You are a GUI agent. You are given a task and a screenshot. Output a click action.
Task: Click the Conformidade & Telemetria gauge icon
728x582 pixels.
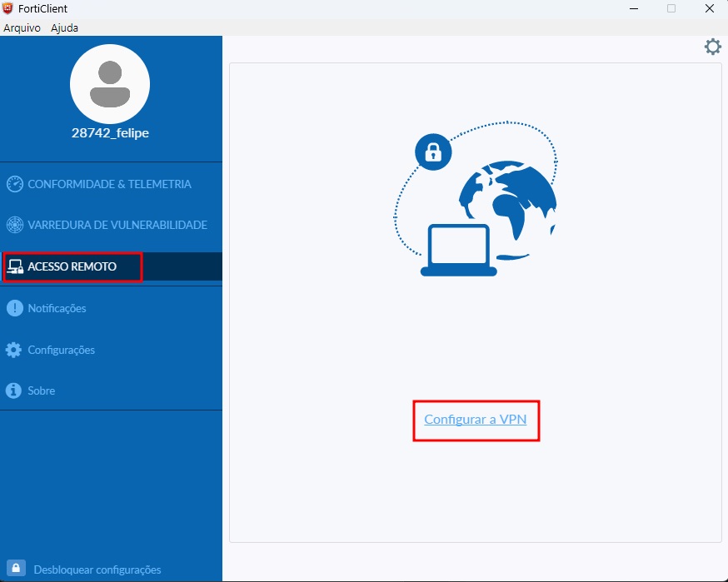pos(15,184)
